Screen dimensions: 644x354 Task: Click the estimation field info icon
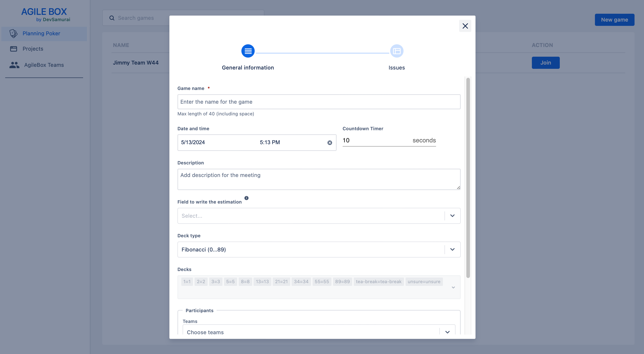click(246, 198)
